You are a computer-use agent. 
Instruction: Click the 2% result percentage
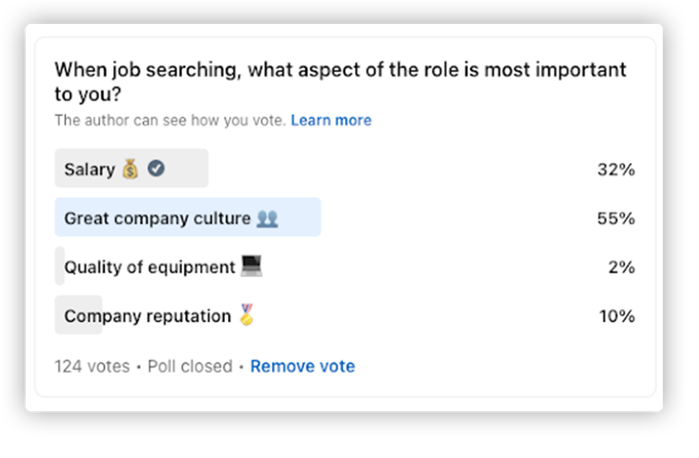[620, 267]
